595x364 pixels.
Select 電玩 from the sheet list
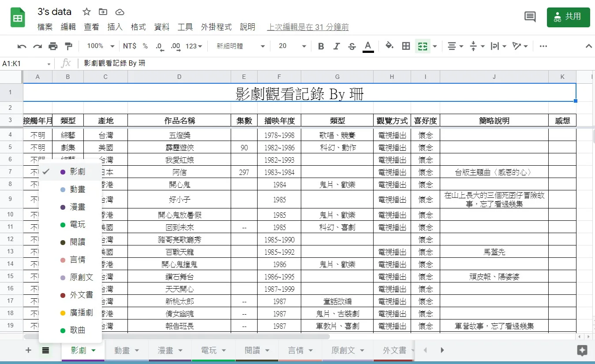pos(77,225)
